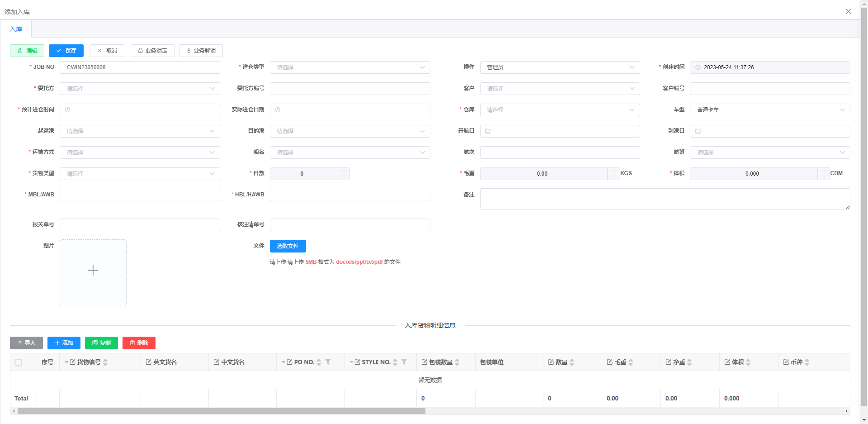
Task: Open the 客户 dropdown
Action: tap(560, 89)
